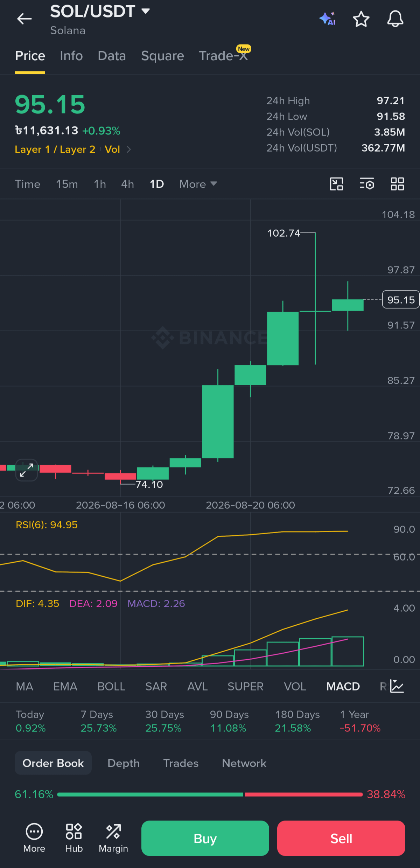Open the indicator chart icon beside MACD row
Screen dimensions: 420x868
pos(397,686)
